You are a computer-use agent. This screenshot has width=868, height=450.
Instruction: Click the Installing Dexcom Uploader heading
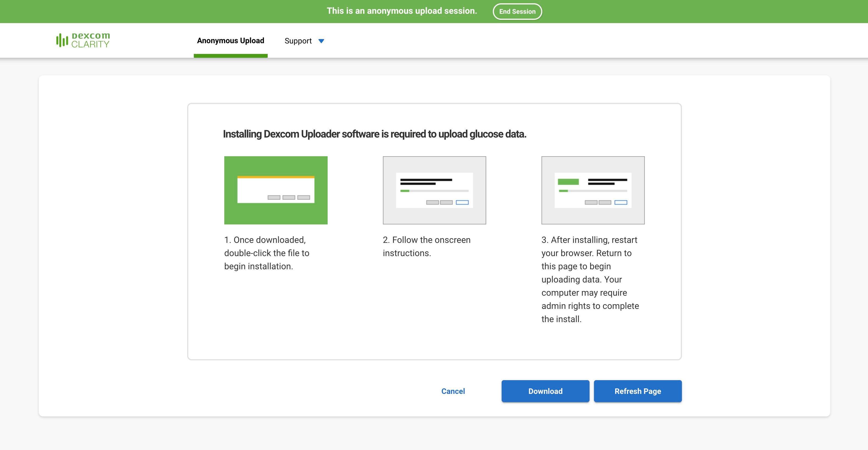[374, 134]
